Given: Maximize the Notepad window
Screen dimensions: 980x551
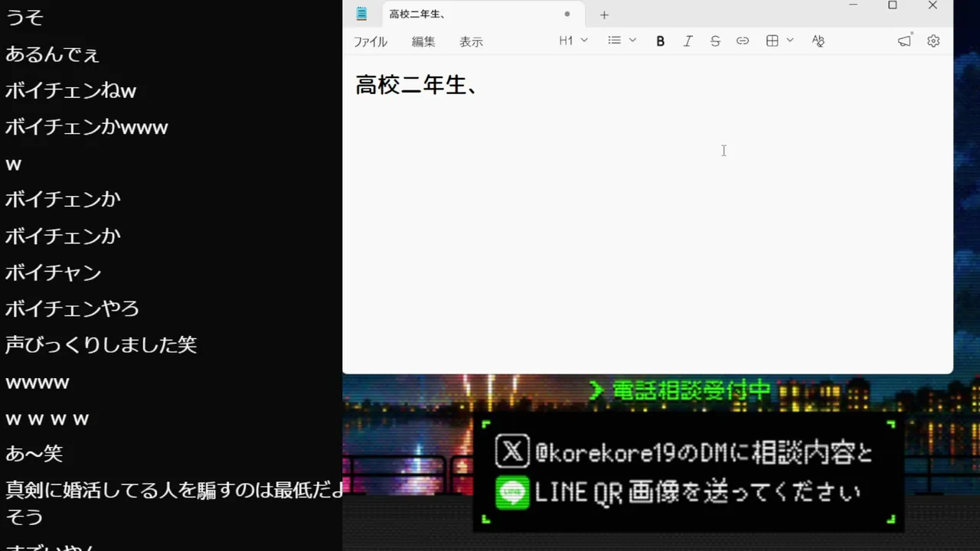Looking at the screenshot, I should tap(893, 5).
